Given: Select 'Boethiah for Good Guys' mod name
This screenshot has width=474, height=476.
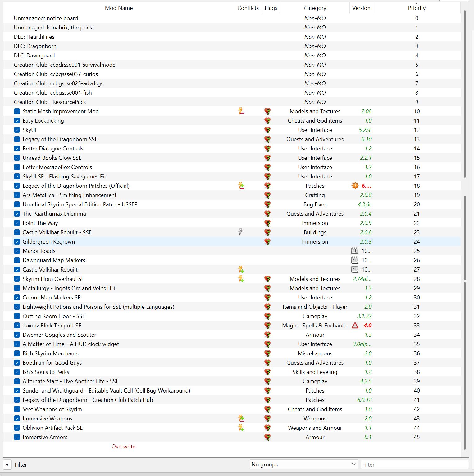Looking at the screenshot, I should (x=52, y=362).
